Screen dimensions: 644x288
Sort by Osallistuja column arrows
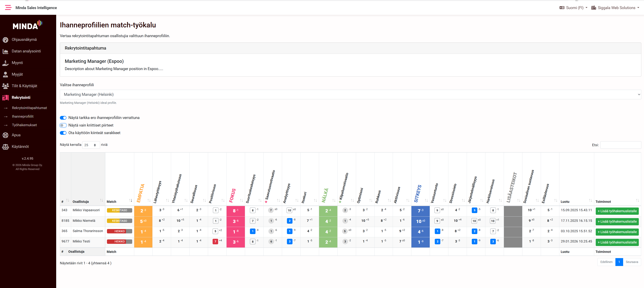click(x=101, y=200)
